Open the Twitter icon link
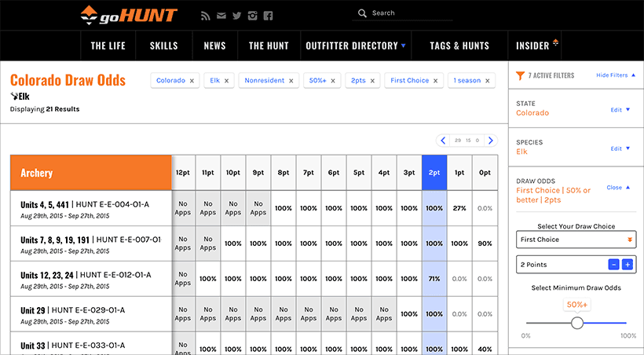Image resolution: width=644 pixels, height=355 pixels. (236, 16)
